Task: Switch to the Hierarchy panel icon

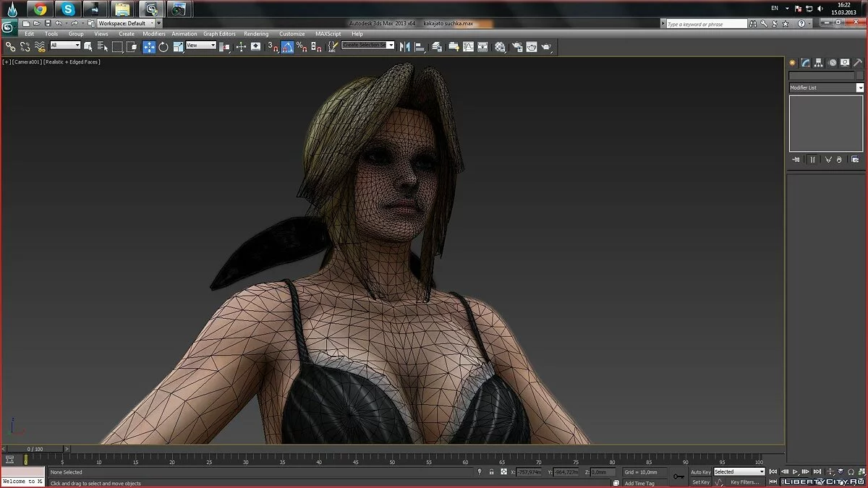Action: (819, 63)
